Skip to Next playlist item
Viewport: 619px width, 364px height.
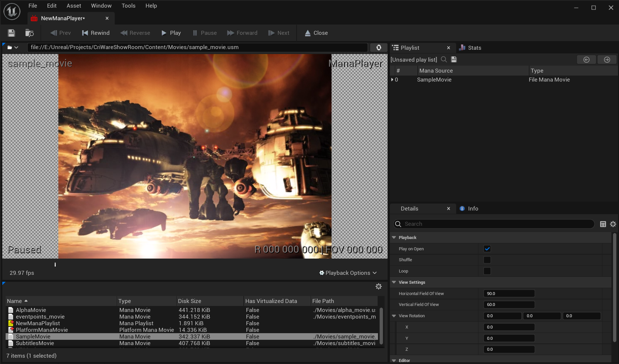279,33
